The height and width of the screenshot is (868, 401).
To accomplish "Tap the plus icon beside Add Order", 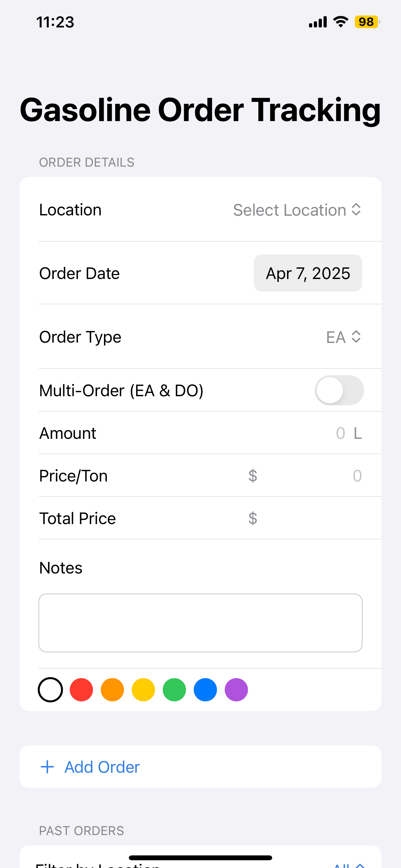I will pyautogui.click(x=47, y=767).
